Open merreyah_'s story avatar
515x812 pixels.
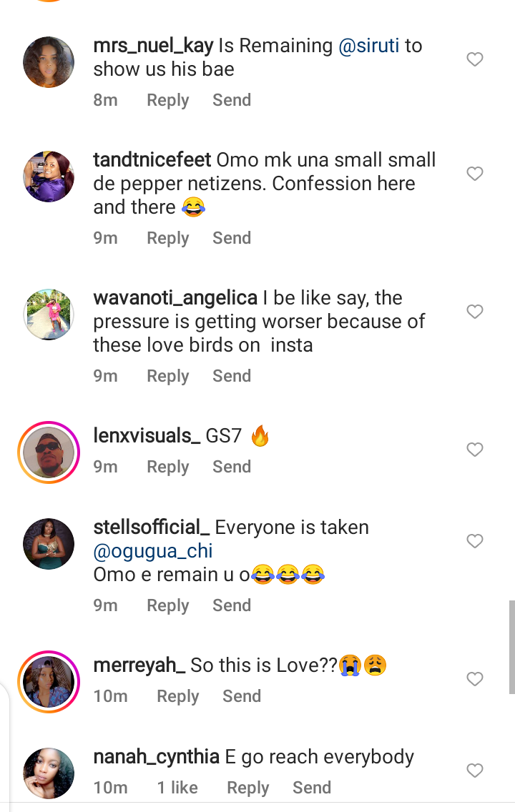coord(49,681)
